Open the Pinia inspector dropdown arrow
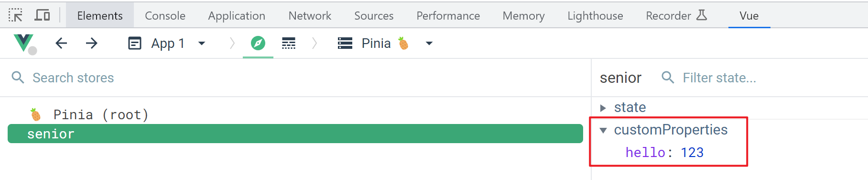The height and width of the screenshot is (180, 868). coord(429,44)
